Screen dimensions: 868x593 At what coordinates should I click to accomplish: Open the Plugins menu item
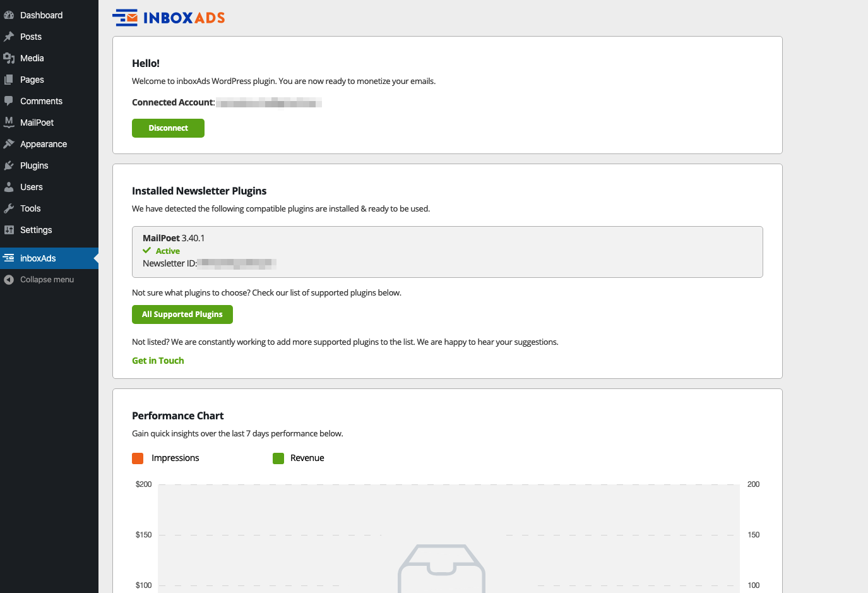tap(49, 165)
